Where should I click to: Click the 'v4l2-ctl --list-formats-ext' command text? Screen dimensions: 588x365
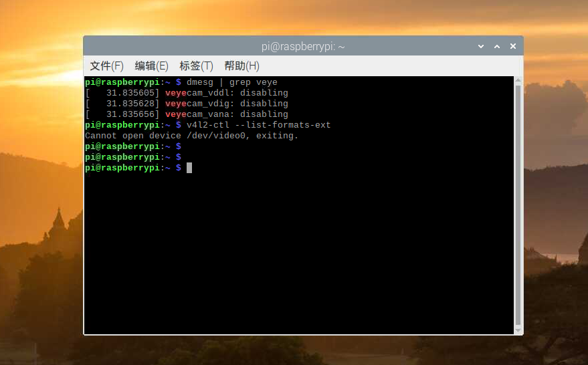(258, 125)
